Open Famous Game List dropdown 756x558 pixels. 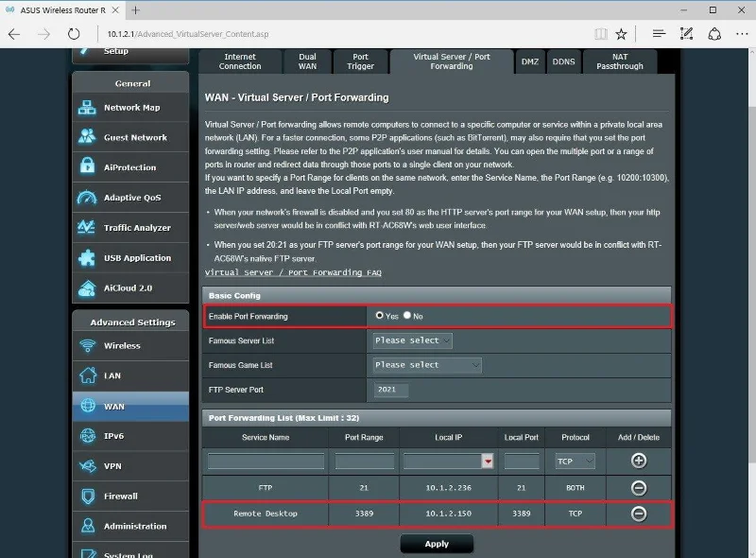pos(427,365)
